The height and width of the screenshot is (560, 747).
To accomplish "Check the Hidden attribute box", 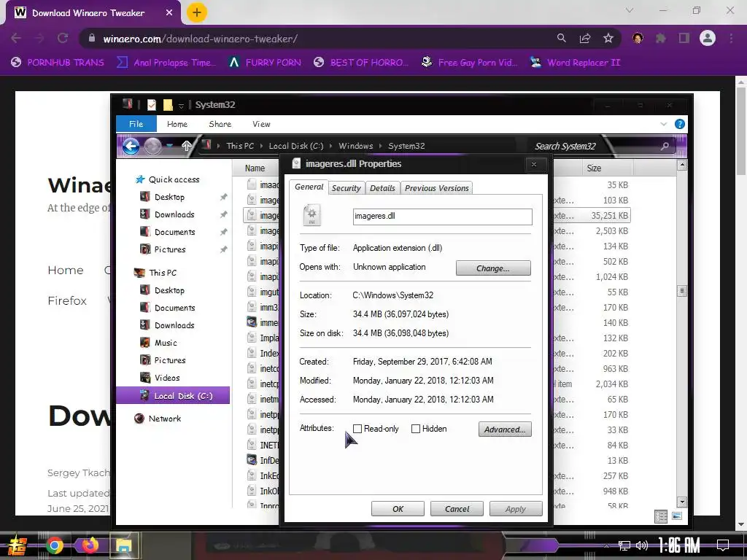I will click(x=415, y=429).
